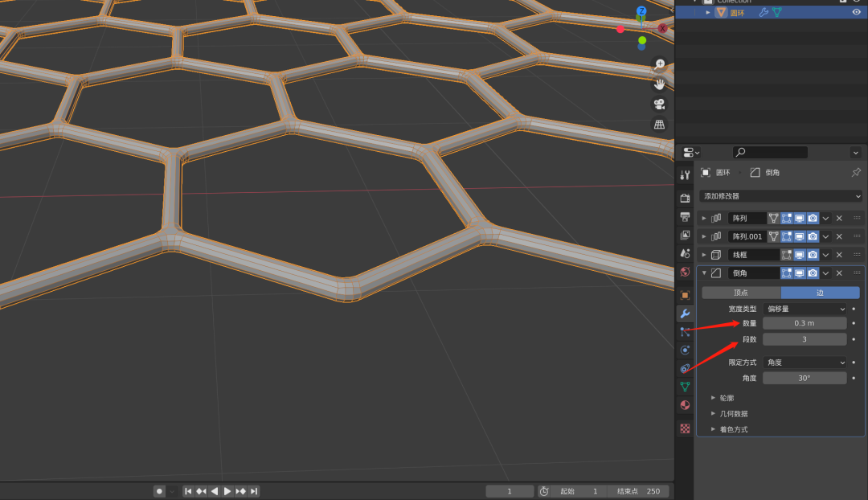
Task: Play animation in reverse
Action: click(215, 491)
